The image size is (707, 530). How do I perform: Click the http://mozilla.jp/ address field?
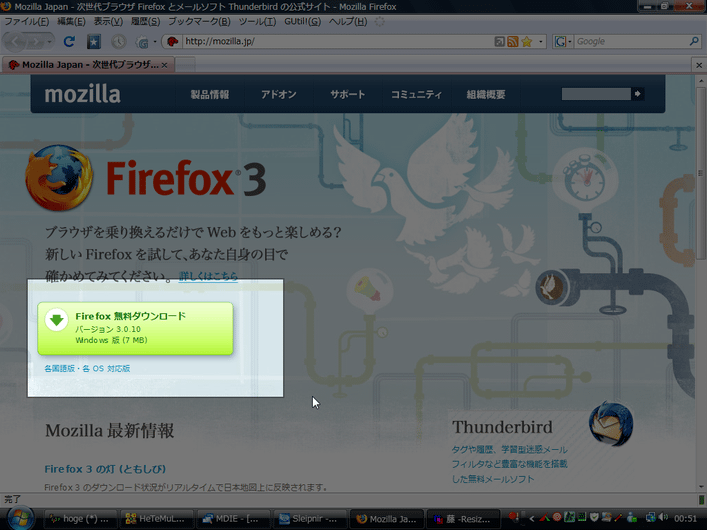tap(338, 41)
